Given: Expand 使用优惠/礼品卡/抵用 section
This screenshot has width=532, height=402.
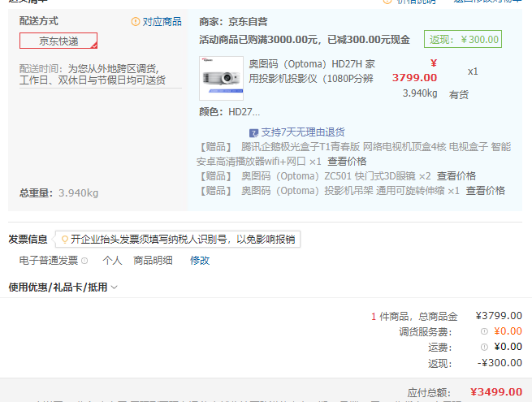Looking at the screenshot, I should 63,287.
